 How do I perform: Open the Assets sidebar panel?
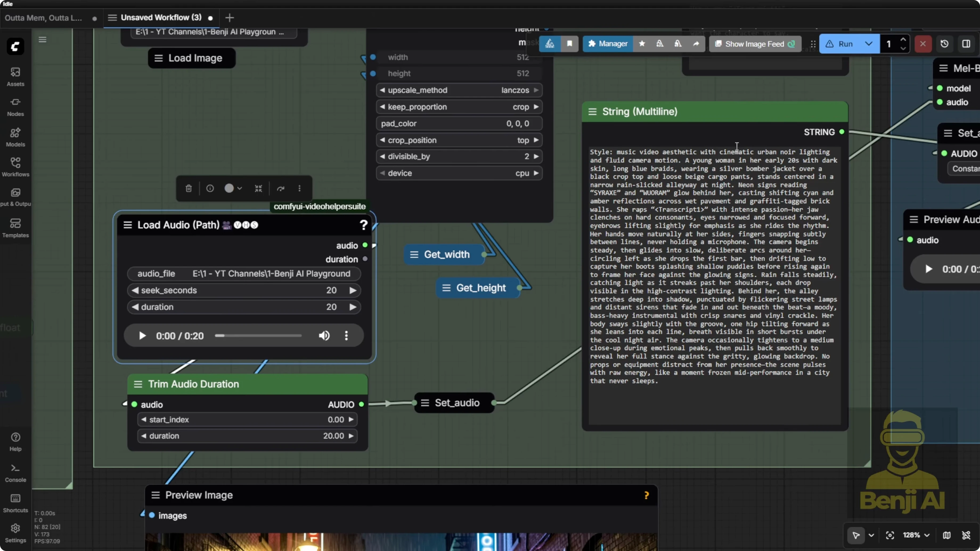pyautogui.click(x=15, y=76)
